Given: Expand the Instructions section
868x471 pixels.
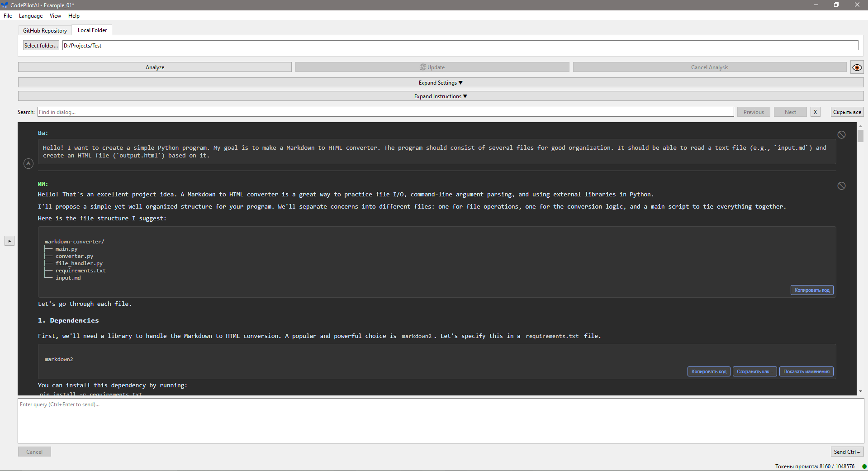Looking at the screenshot, I should click(441, 96).
